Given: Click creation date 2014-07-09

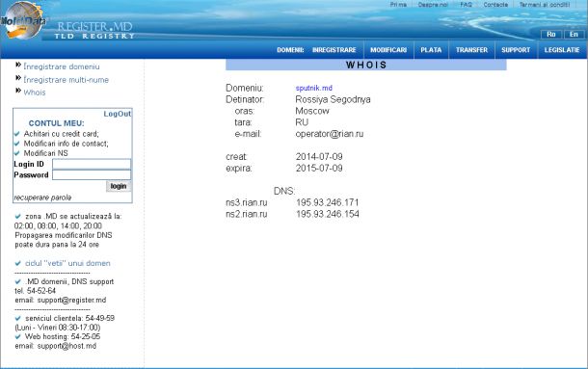Looking at the screenshot, I should tap(319, 157).
